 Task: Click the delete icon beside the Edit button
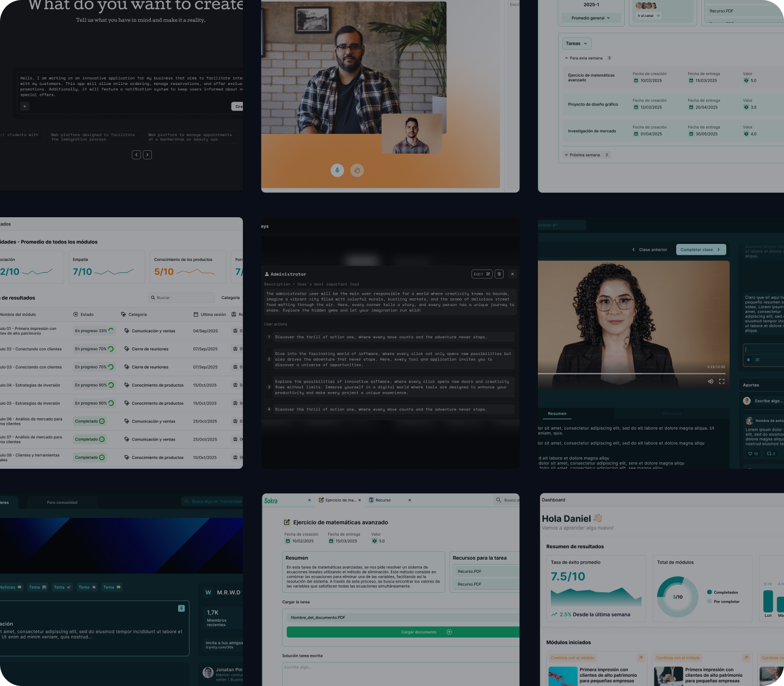click(499, 274)
